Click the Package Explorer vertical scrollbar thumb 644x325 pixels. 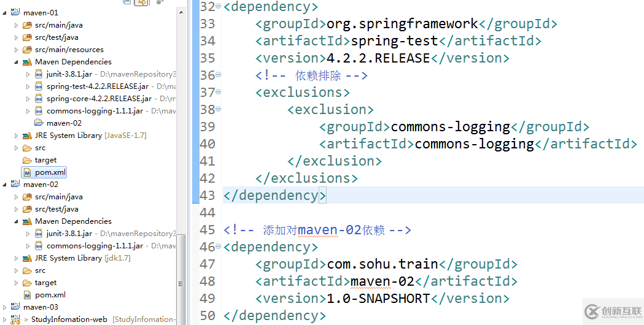pos(180,280)
